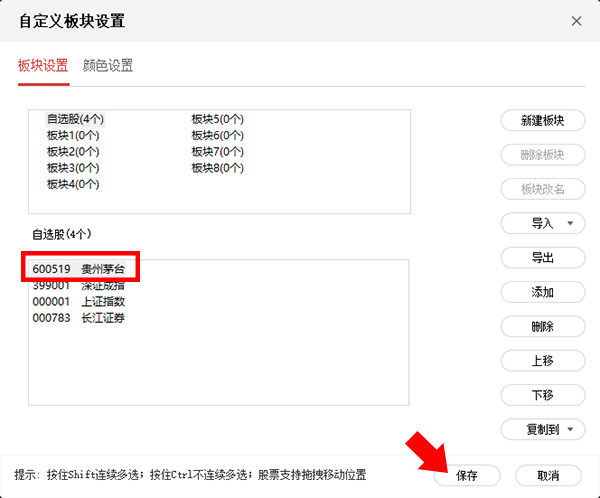Select stock row 000783 长江证券
This screenshot has height=498, width=600.
coord(79,318)
